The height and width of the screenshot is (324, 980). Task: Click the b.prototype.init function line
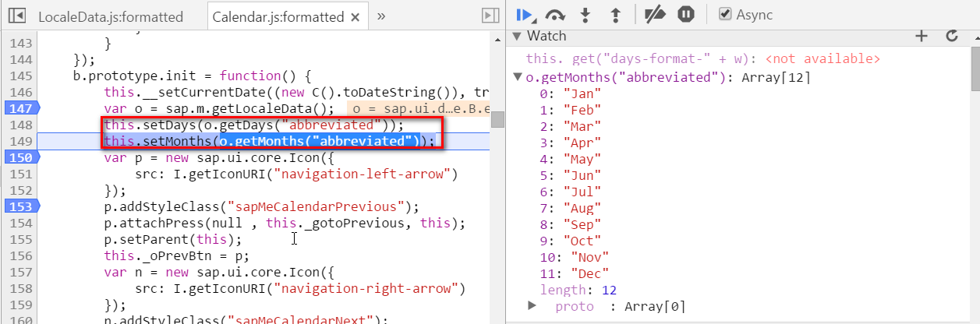pos(192,76)
